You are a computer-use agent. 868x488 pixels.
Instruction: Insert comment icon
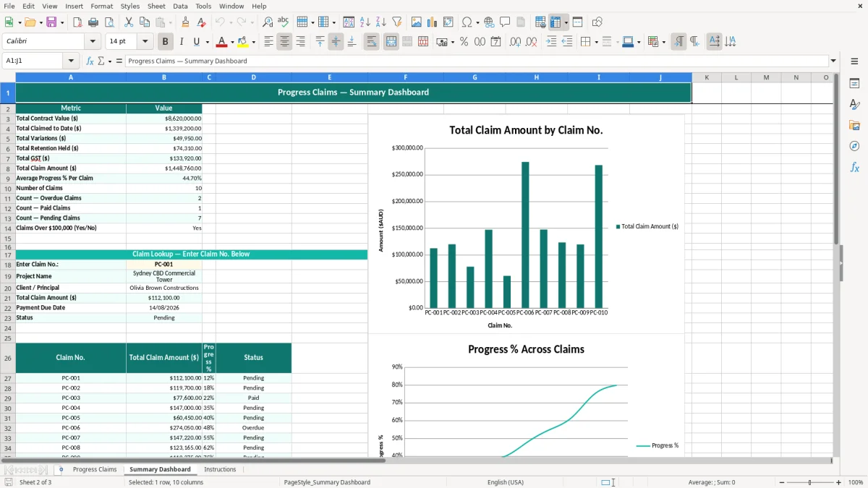(x=505, y=22)
